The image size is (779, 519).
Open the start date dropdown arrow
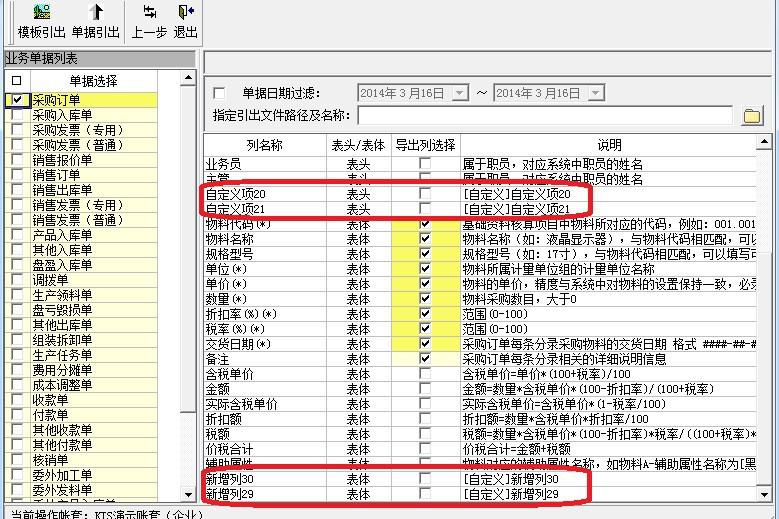click(x=460, y=93)
